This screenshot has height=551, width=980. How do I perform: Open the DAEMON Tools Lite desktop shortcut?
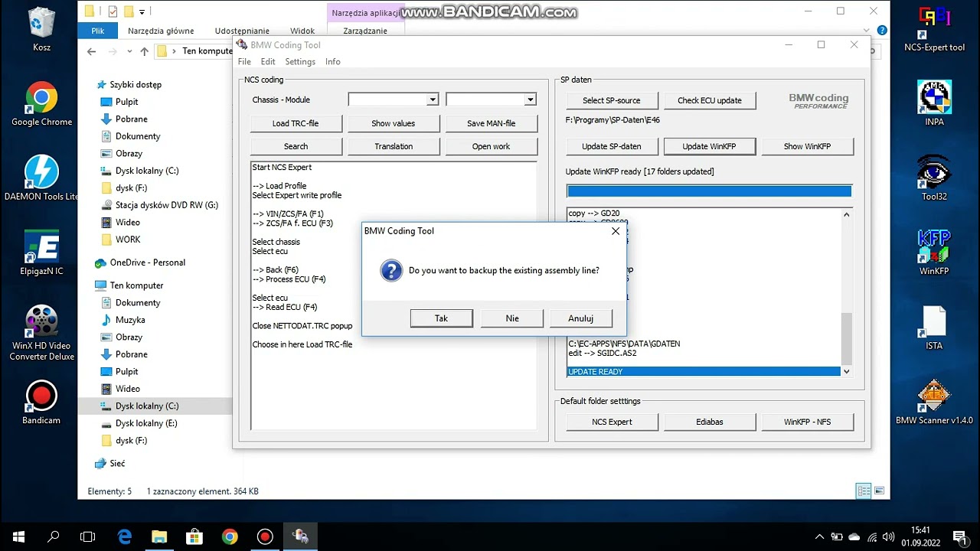pos(41,178)
